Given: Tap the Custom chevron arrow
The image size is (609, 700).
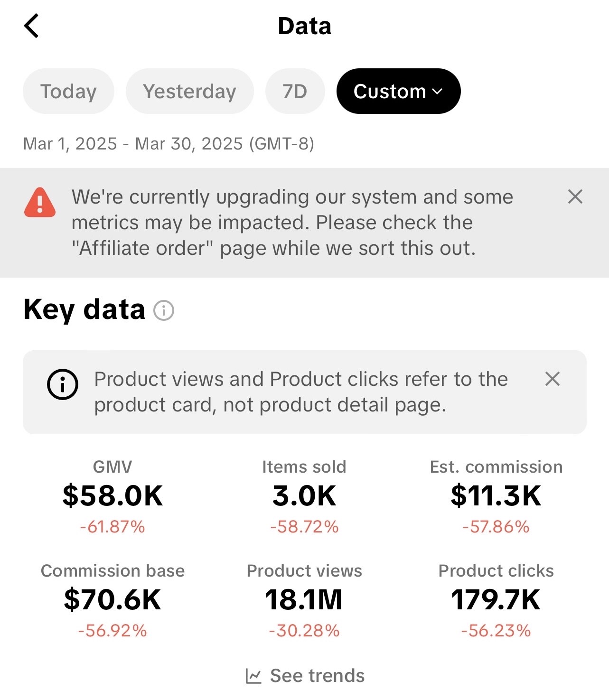Looking at the screenshot, I should coord(438,92).
